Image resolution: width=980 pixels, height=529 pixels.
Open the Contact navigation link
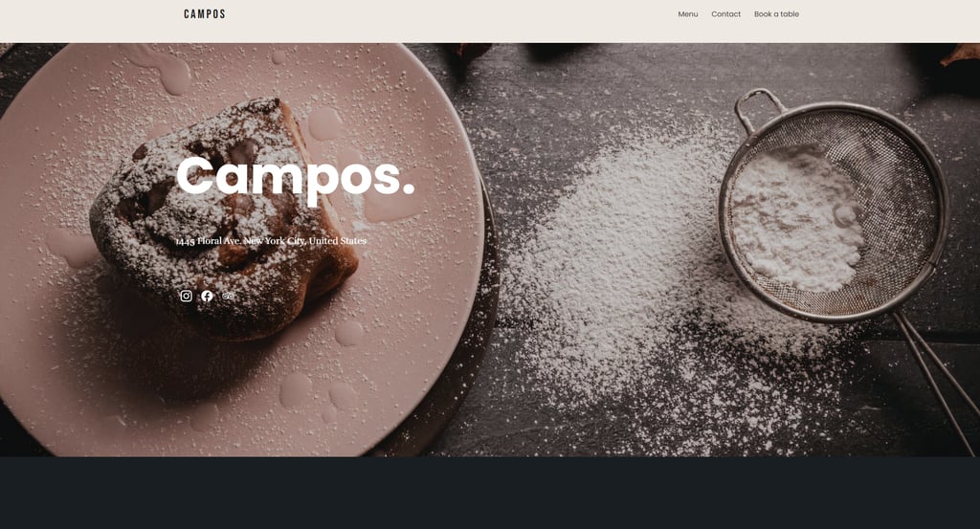725,13
